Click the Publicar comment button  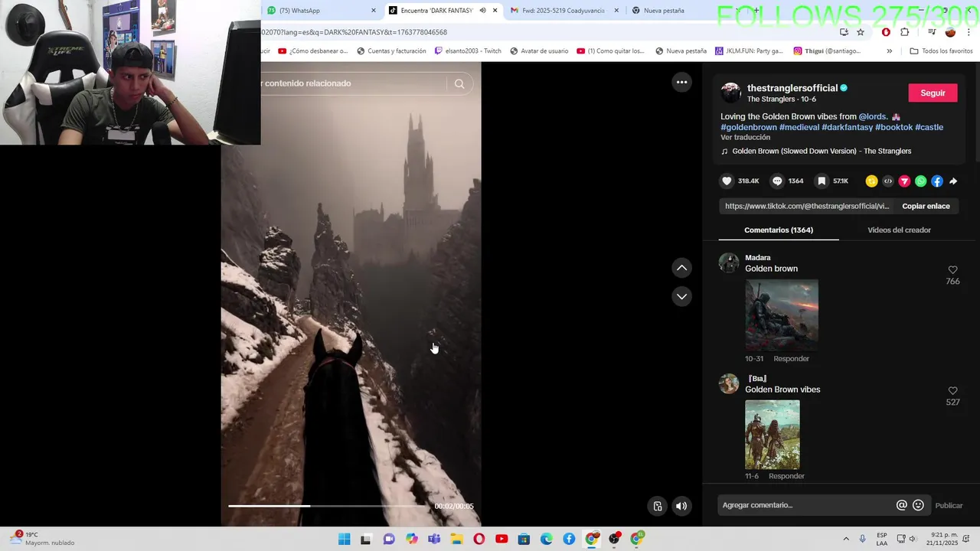949,505
